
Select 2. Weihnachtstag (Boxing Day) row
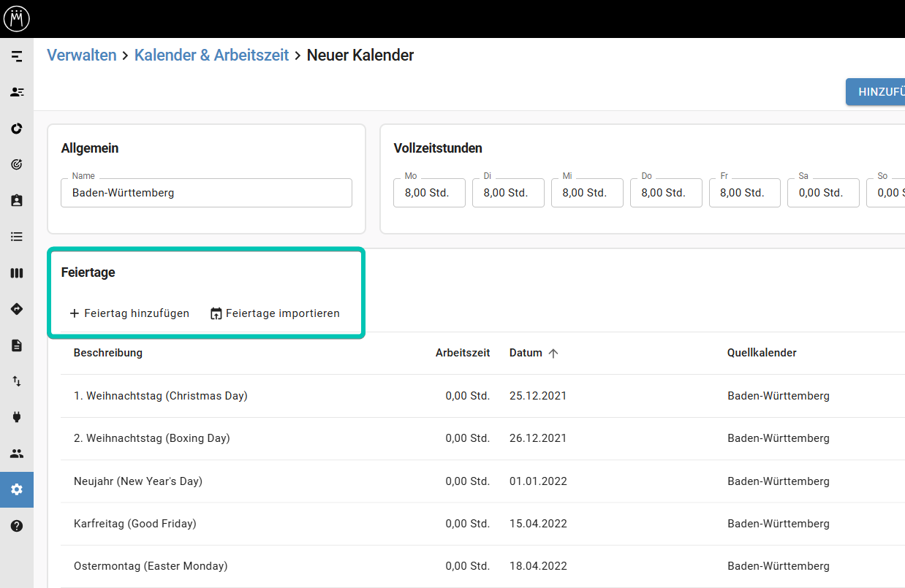click(x=482, y=438)
